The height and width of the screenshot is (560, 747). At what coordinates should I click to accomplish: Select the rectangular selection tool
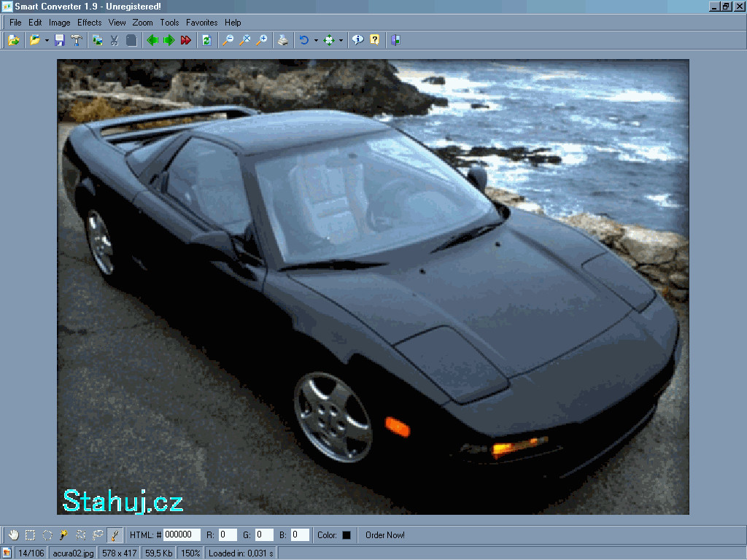[30, 534]
